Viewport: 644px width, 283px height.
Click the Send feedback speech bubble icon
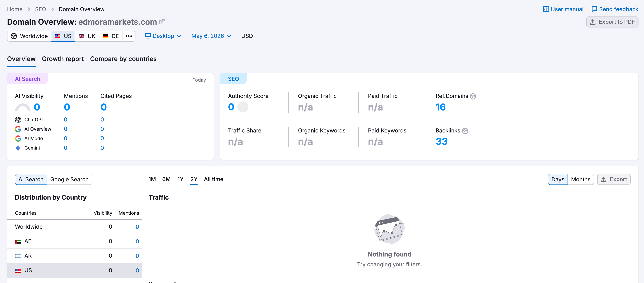(x=594, y=9)
